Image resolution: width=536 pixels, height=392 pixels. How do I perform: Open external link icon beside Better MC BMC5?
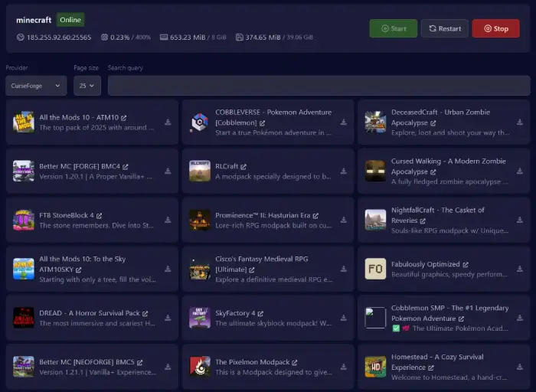[x=140, y=362]
